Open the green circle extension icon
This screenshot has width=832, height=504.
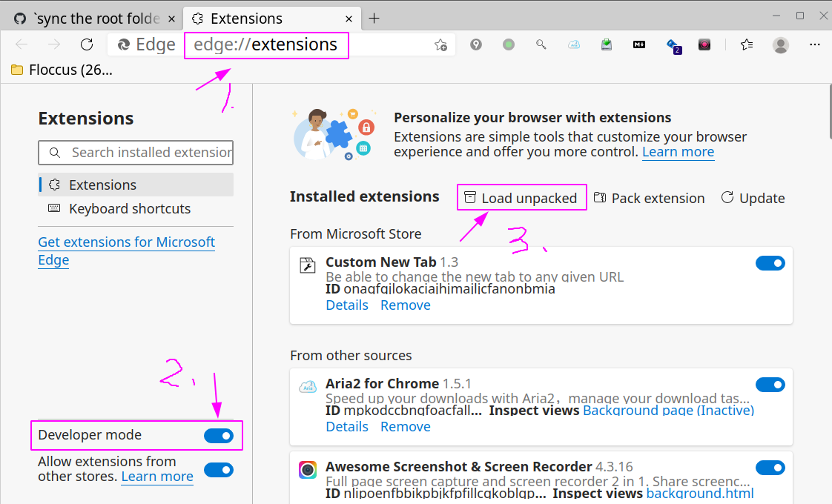tap(509, 44)
